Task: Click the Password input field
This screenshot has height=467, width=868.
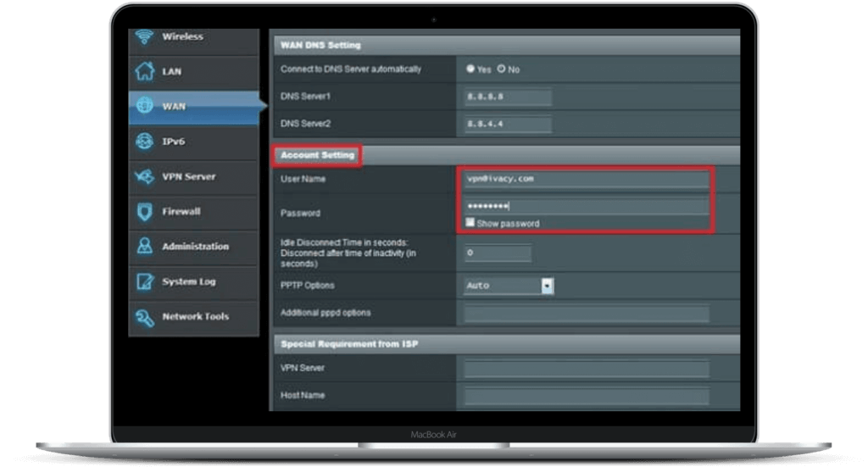Action: coord(587,207)
